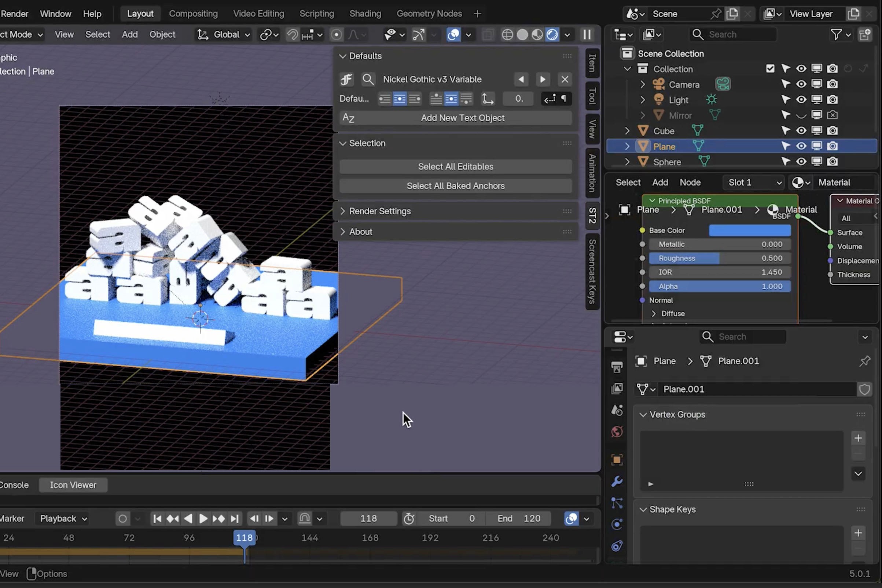Viewport: 882px width, 588px height.
Task: Set horizontal align left in Defaults
Action: (385, 99)
